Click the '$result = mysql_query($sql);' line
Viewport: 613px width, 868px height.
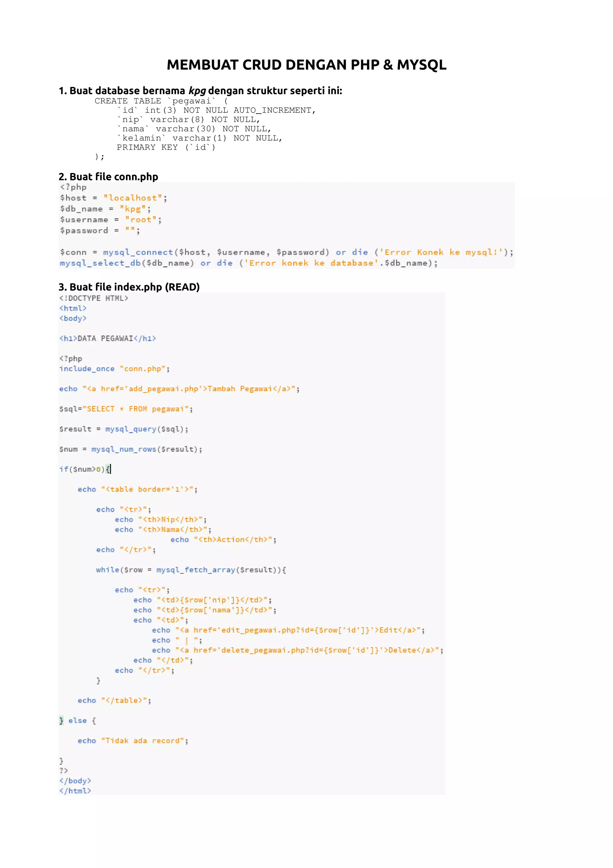(x=124, y=429)
